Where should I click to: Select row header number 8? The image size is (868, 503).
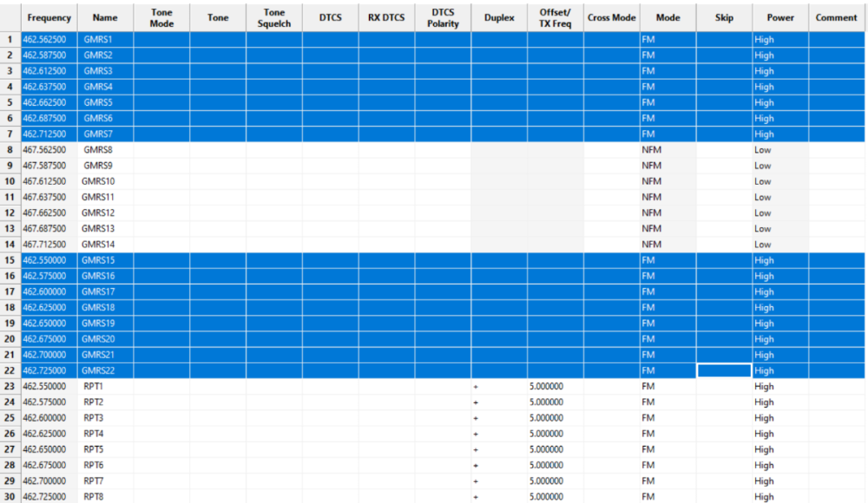[10, 150]
